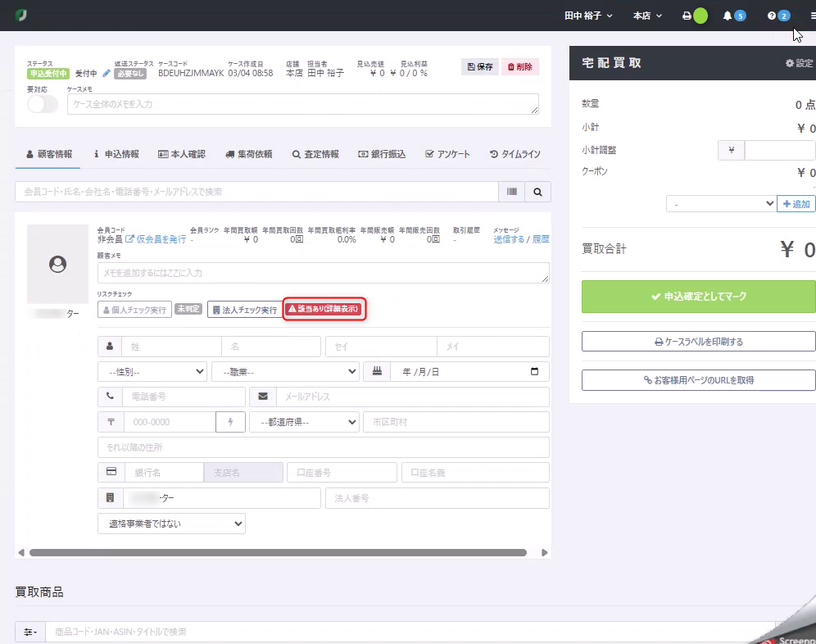Viewport: 816px width, 644px height.
Task: Click the horizontal scrollbar thumb
Action: coord(278,552)
